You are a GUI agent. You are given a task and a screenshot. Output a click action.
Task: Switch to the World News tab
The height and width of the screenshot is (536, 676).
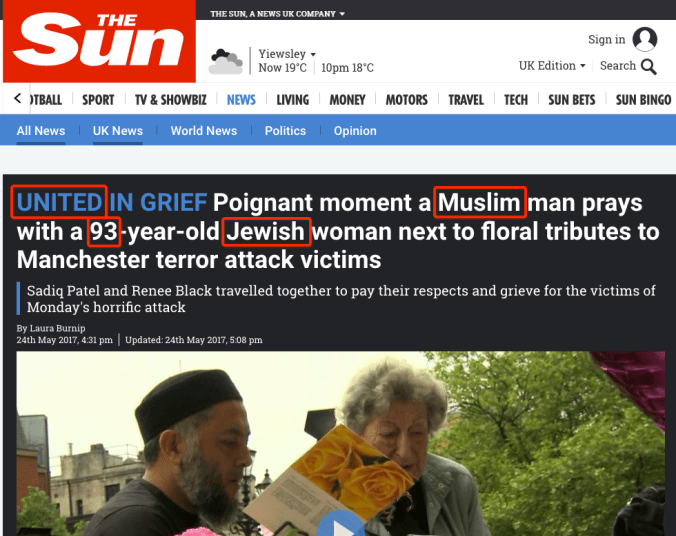click(x=204, y=131)
